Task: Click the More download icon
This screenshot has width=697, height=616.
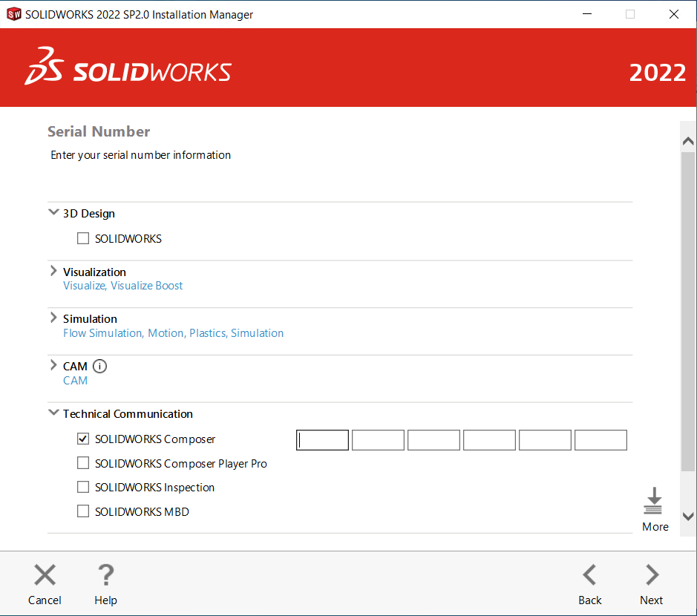Action: click(x=653, y=502)
